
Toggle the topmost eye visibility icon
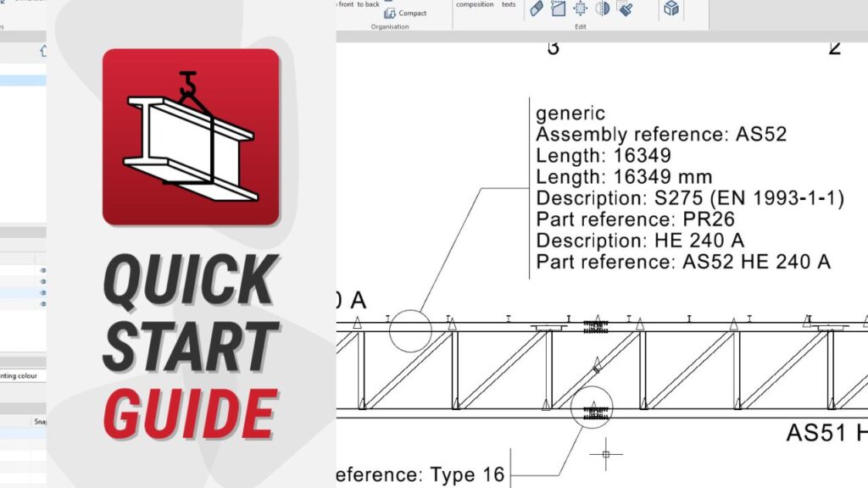pyautogui.click(x=43, y=271)
